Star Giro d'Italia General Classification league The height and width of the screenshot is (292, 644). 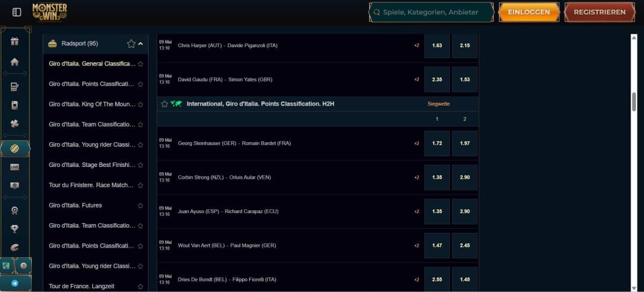(141, 64)
